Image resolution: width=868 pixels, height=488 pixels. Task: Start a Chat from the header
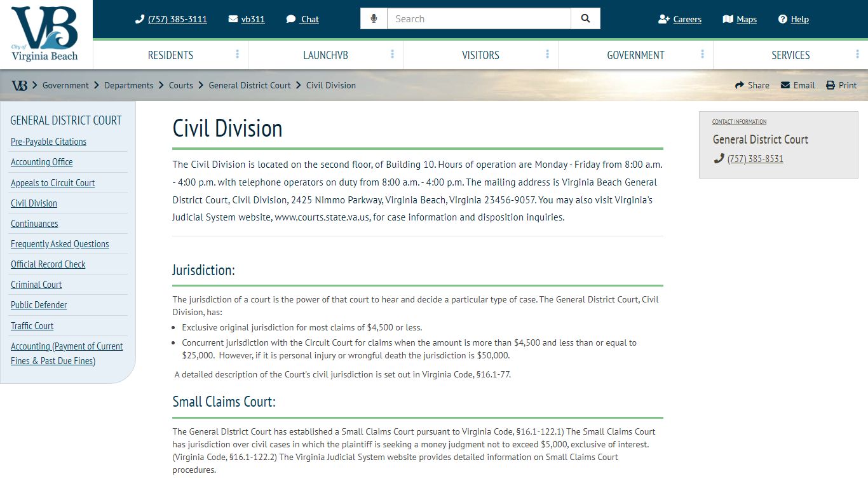pyautogui.click(x=310, y=19)
